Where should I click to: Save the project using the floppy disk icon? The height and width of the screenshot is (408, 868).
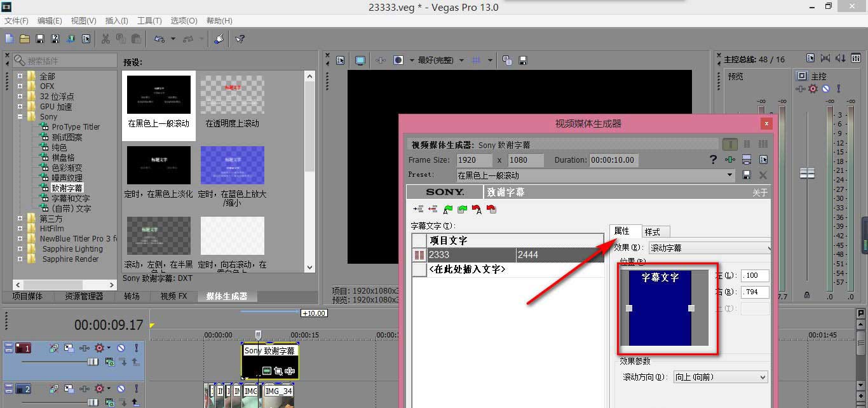pyautogui.click(x=40, y=39)
